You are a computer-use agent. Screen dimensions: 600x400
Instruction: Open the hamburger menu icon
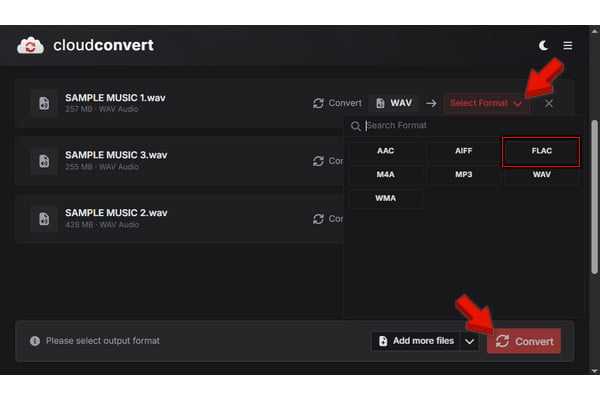pyautogui.click(x=568, y=46)
